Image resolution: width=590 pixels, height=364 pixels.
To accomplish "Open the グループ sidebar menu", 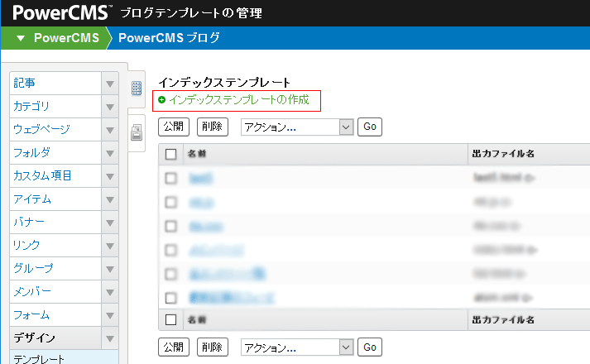I will pyautogui.click(x=55, y=269).
